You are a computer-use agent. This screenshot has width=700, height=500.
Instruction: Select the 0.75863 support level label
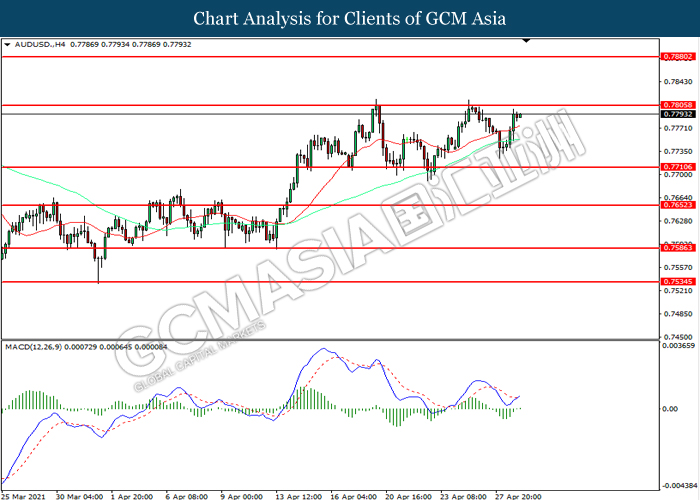(x=678, y=247)
